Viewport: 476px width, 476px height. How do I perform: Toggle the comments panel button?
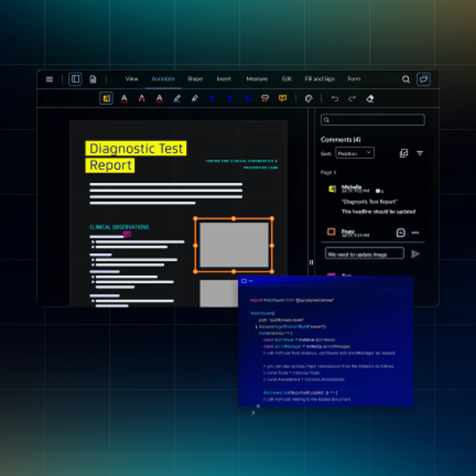click(424, 79)
